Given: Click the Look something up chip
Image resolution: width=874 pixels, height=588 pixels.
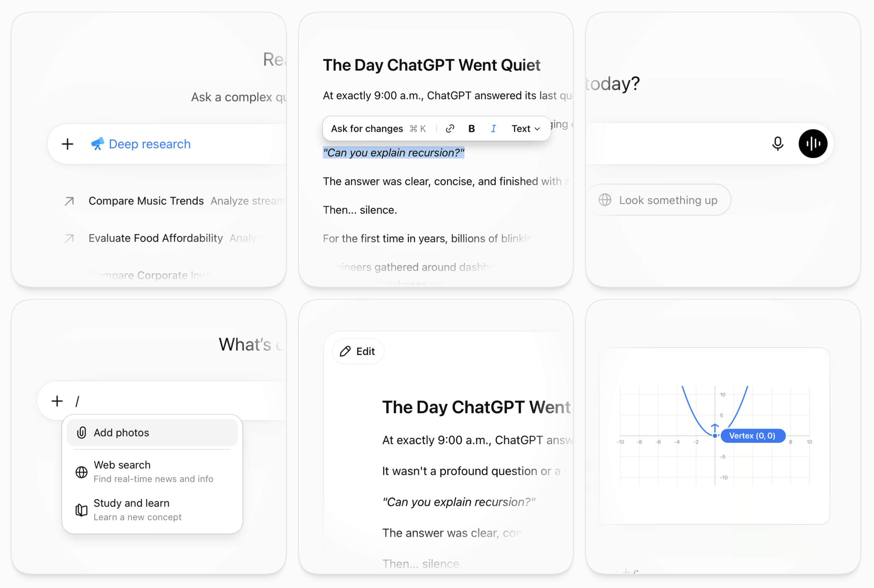Looking at the screenshot, I should pyautogui.click(x=658, y=200).
